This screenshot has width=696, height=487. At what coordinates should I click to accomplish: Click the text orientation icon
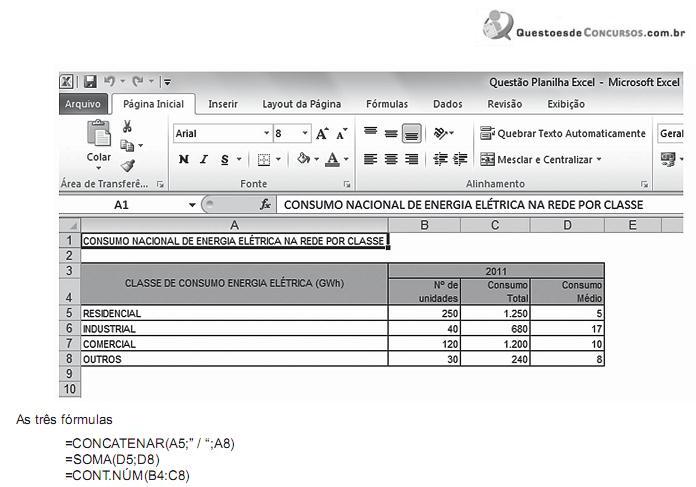440,133
